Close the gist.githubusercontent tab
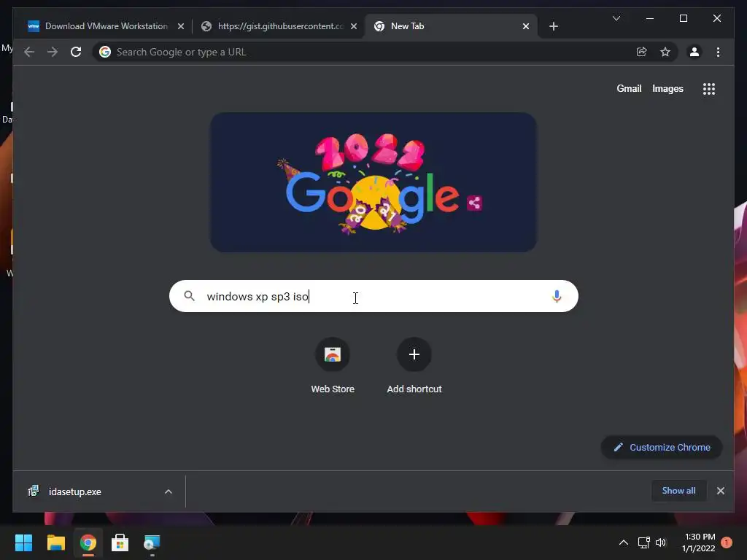 354,26
